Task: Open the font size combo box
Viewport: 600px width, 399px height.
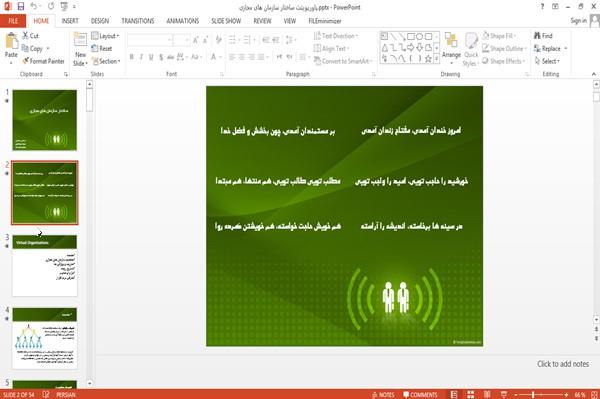Action: click(x=181, y=40)
